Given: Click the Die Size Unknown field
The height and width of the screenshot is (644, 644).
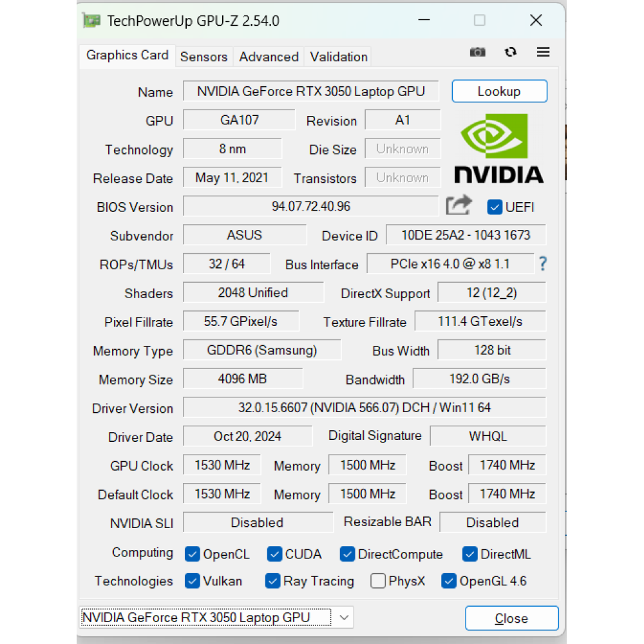Looking at the screenshot, I should tap(402, 149).
